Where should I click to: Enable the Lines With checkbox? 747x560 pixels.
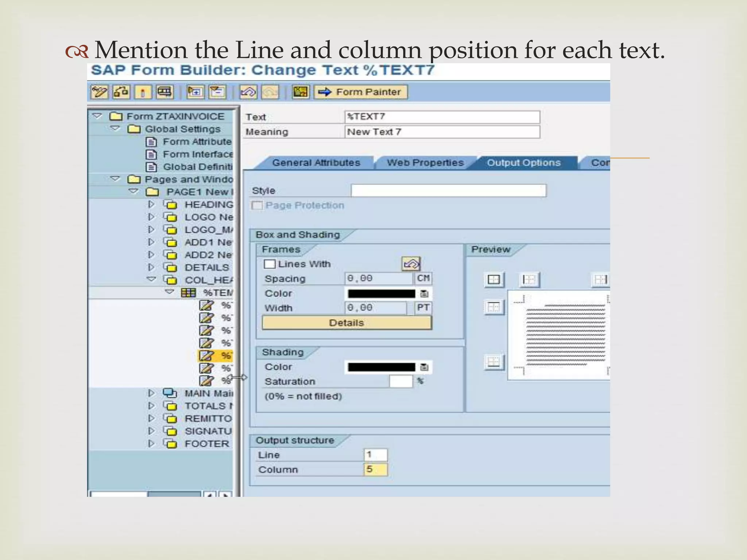point(270,264)
